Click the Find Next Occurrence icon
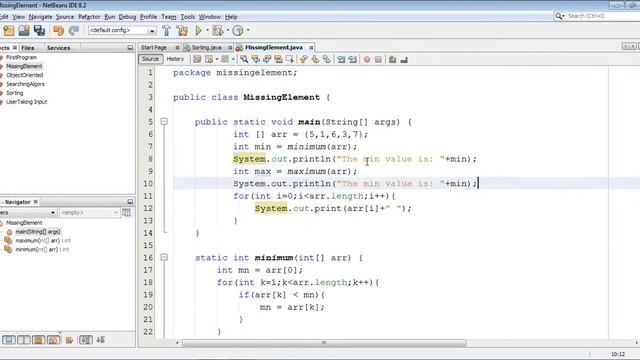This screenshot has width=640, height=360. 267,60
